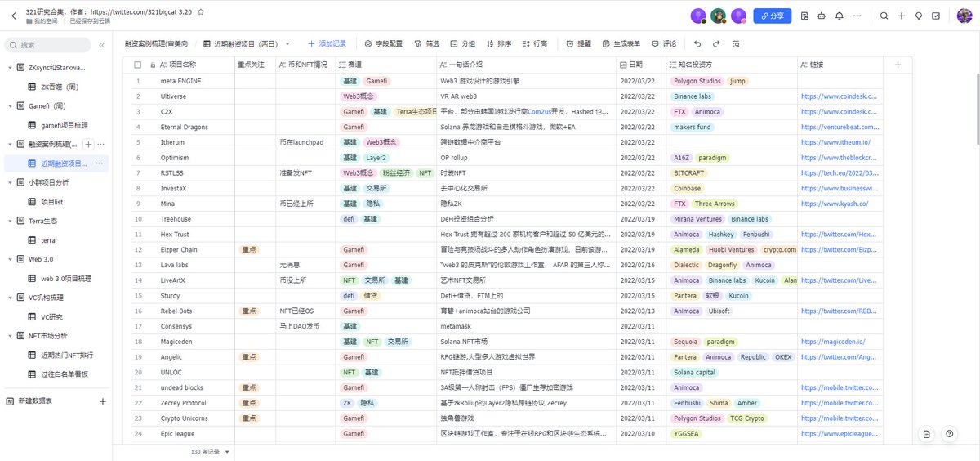Open 行高 row height option
This screenshot has height=461, width=980.
535,43
